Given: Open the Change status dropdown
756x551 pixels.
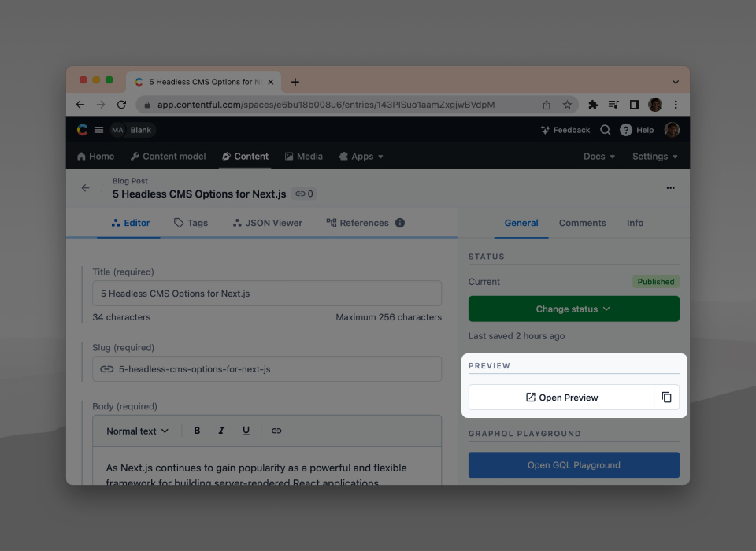Looking at the screenshot, I should 573,309.
